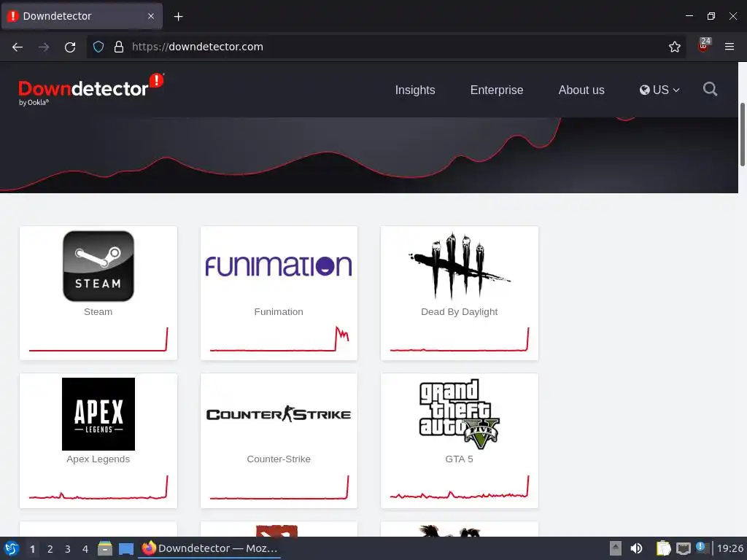Click the GTA 5 logo
The image size is (747, 560).
pos(460,414)
